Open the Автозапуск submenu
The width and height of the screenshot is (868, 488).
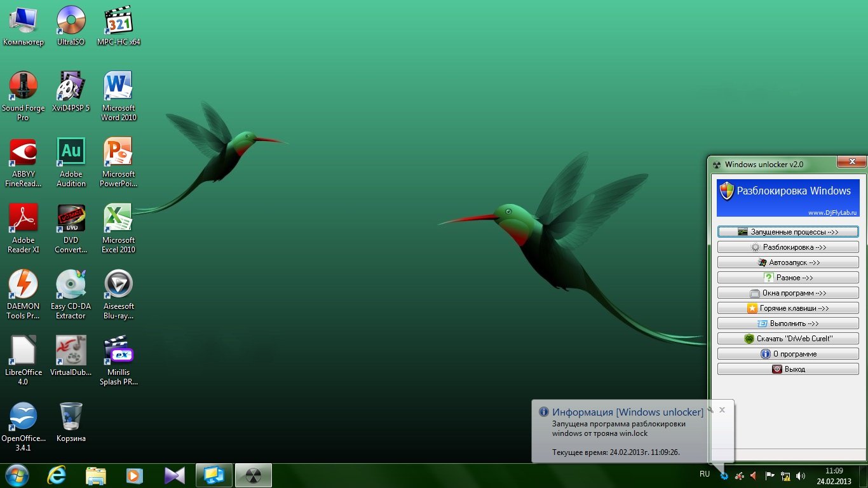click(x=788, y=262)
